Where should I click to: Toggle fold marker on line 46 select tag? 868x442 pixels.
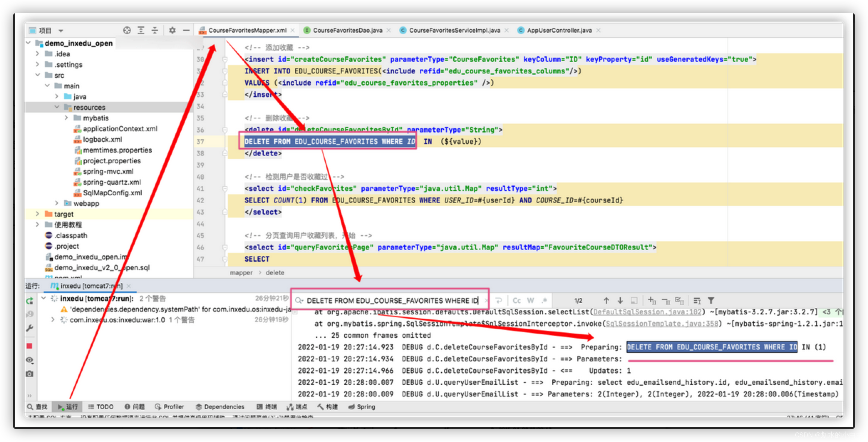click(225, 247)
